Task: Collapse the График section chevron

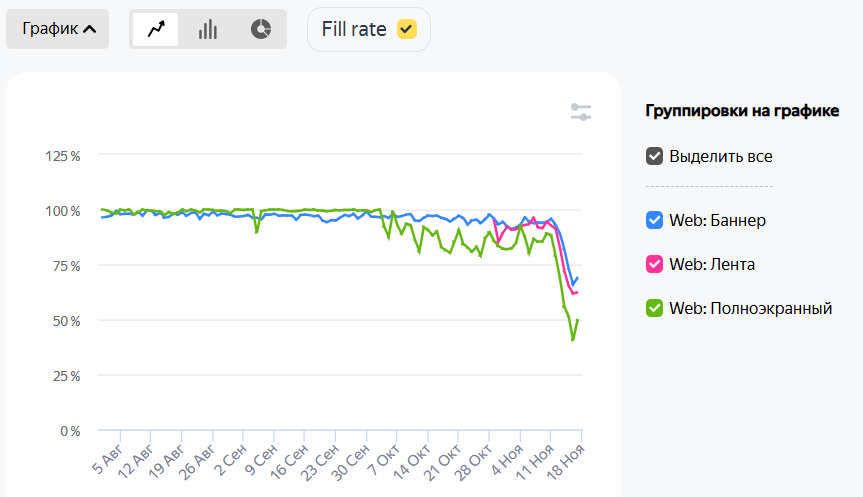Action: pos(90,29)
